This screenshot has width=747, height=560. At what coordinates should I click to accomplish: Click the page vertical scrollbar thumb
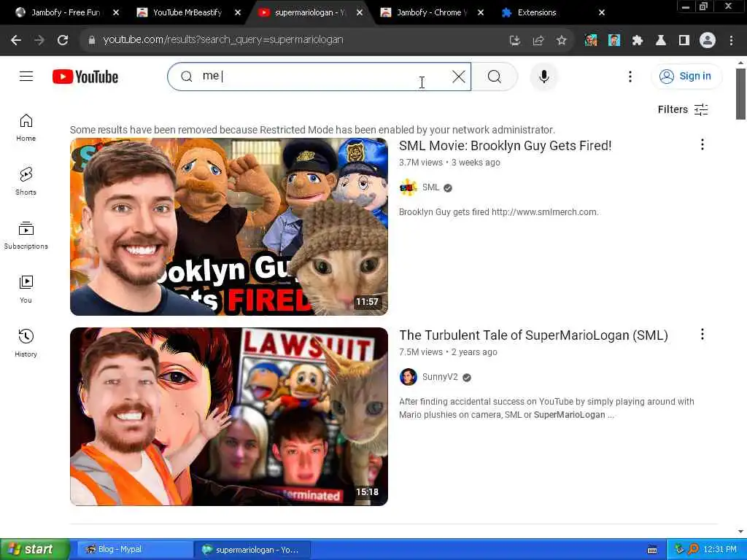click(740, 94)
